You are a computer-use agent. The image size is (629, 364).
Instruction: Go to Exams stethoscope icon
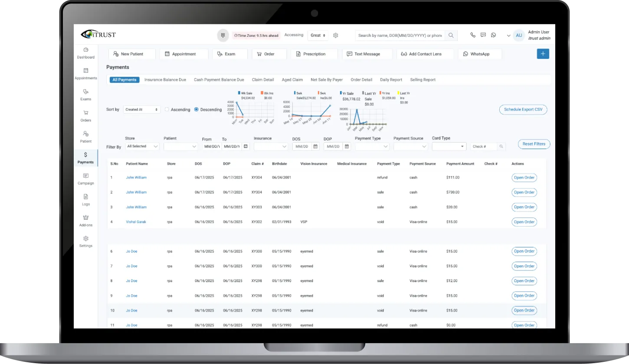pyautogui.click(x=86, y=92)
